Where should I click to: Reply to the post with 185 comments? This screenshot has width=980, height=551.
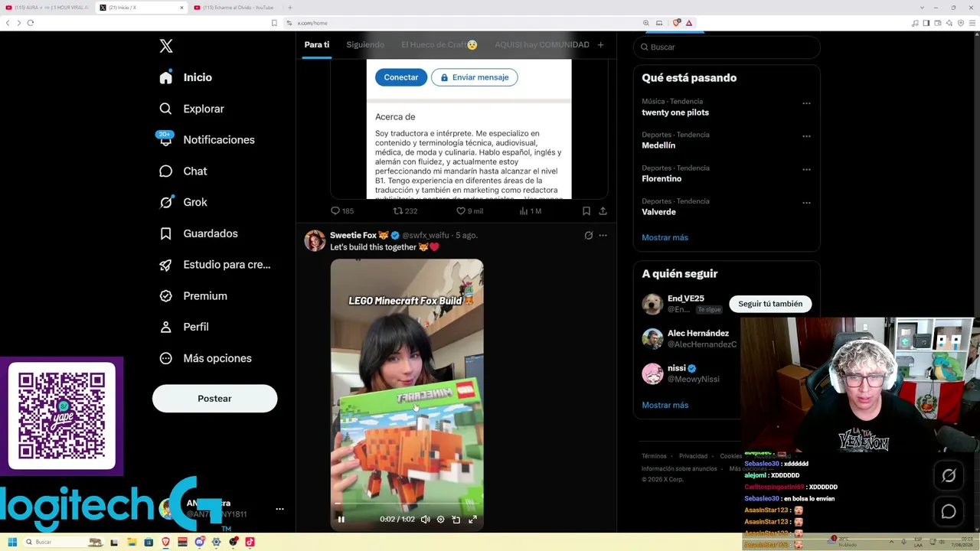[x=342, y=211]
